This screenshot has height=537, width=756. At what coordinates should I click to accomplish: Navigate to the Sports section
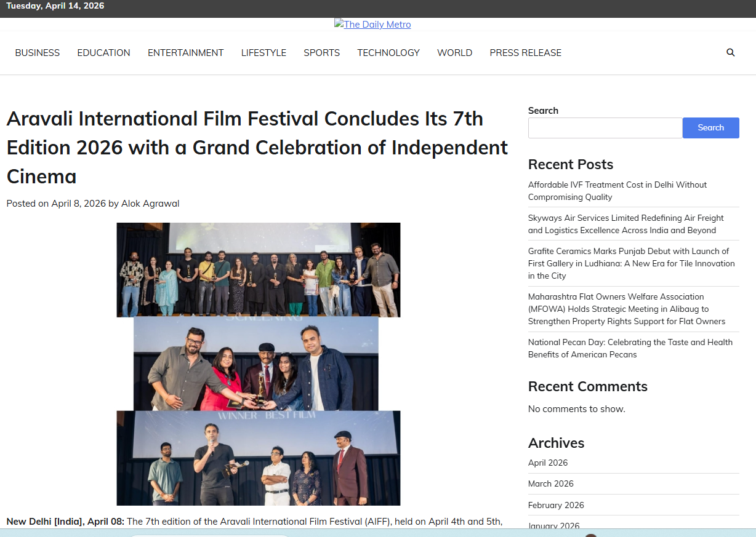(321, 53)
